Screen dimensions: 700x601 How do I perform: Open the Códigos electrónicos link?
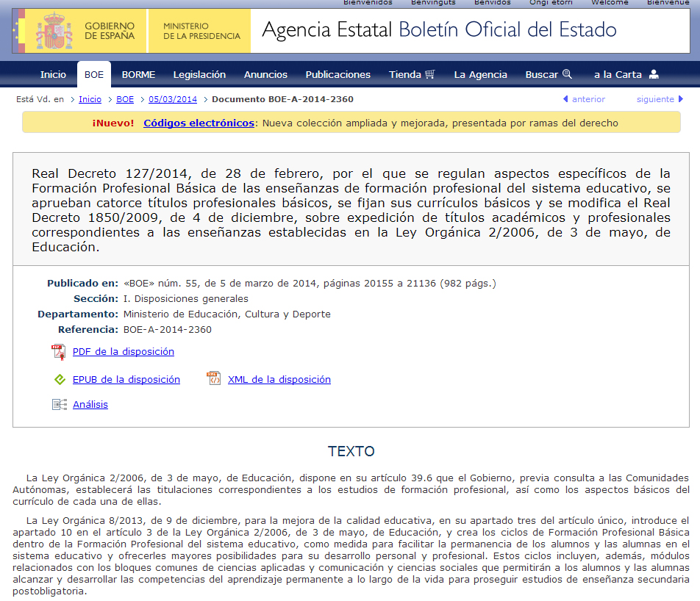tap(199, 123)
